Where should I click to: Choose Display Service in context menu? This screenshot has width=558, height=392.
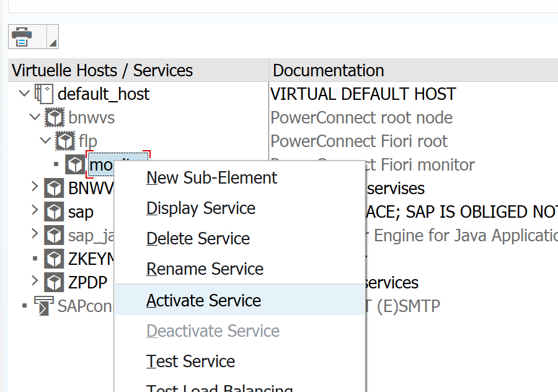pyautogui.click(x=200, y=208)
